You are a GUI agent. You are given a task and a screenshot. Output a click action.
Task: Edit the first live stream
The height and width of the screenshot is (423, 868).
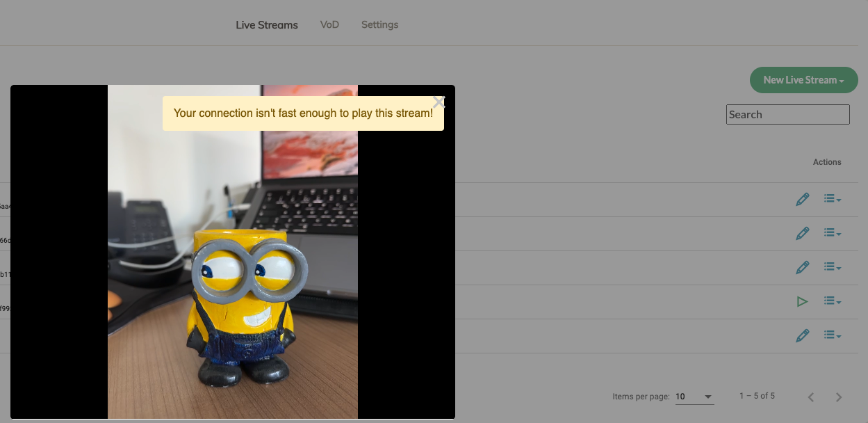tap(803, 199)
